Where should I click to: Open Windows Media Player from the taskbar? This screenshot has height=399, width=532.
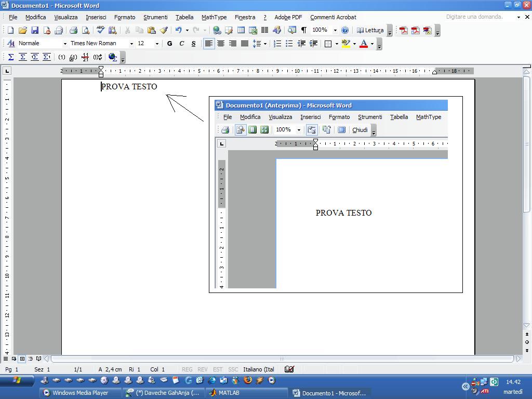pos(80,393)
